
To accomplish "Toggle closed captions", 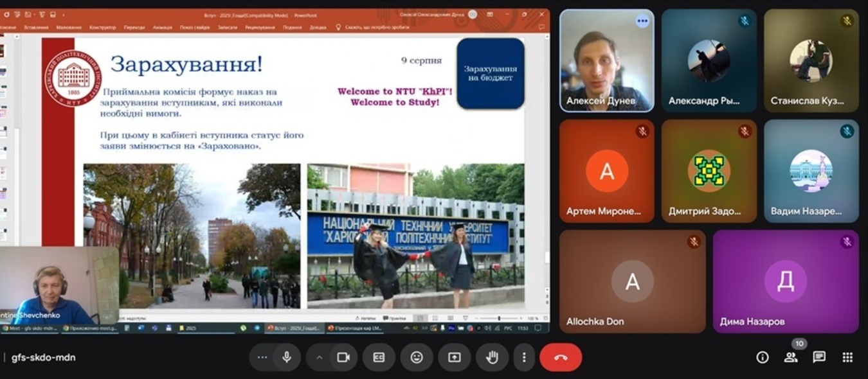I will pos(379,357).
